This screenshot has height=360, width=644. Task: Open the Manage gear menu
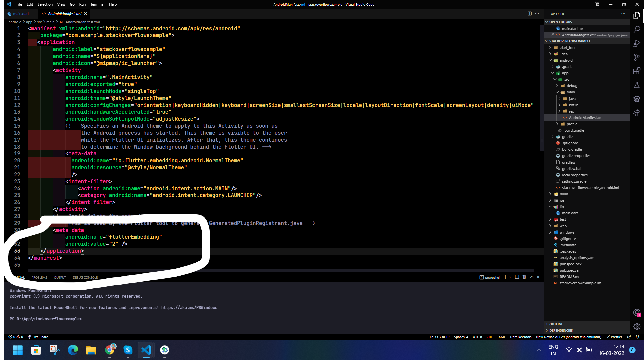coord(637,327)
